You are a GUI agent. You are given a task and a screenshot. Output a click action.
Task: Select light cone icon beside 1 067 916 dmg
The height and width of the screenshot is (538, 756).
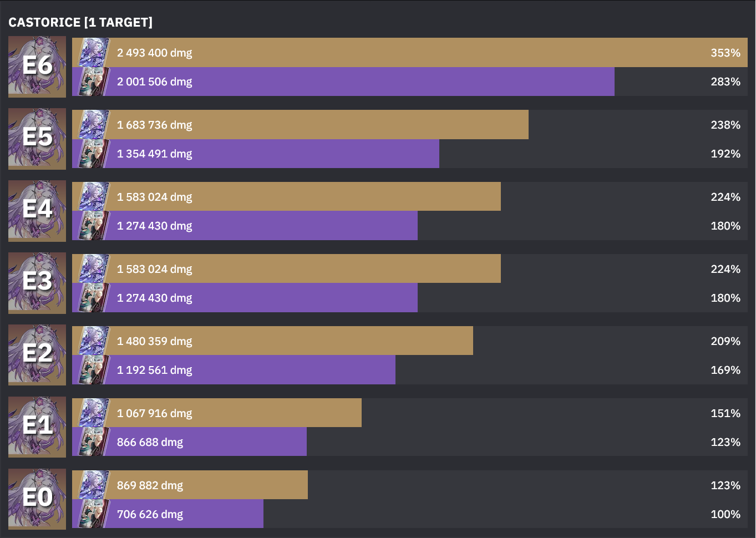click(92, 413)
